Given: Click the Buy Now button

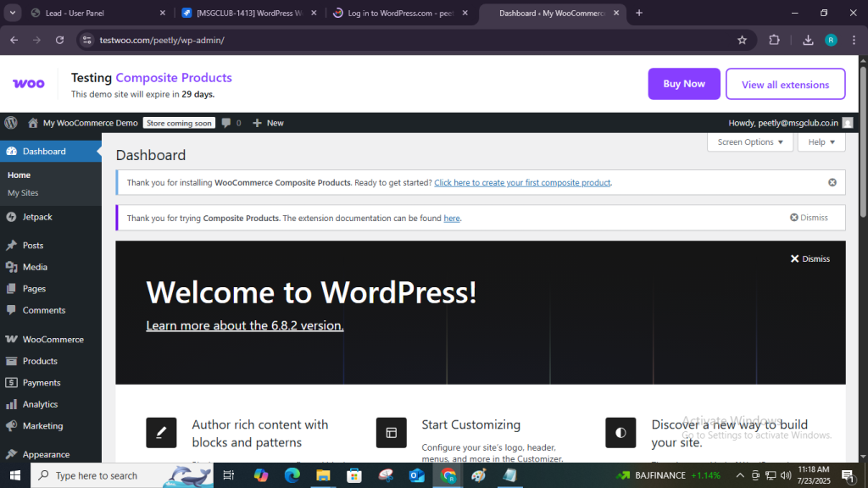Looking at the screenshot, I should pyautogui.click(x=684, y=84).
